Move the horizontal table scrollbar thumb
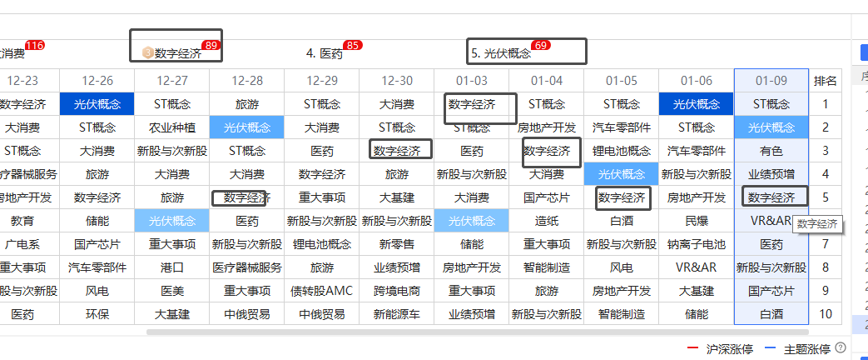Image resolution: width=868 pixels, height=360 pixels. (477, 332)
